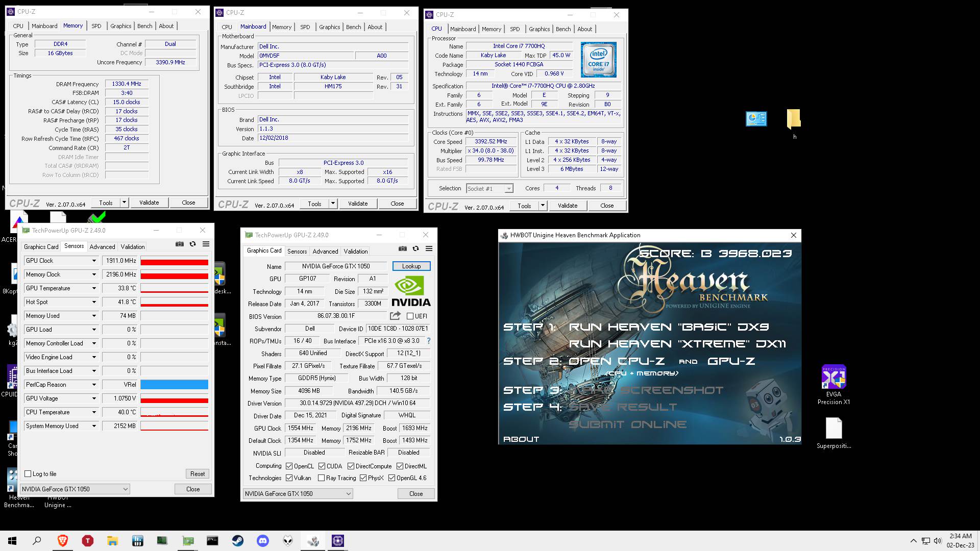Image resolution: width=980 pixels, height=551 pixels.
Task: Click the blue PerfCap Reason graph bar
Action: click(x=174, y=385)
